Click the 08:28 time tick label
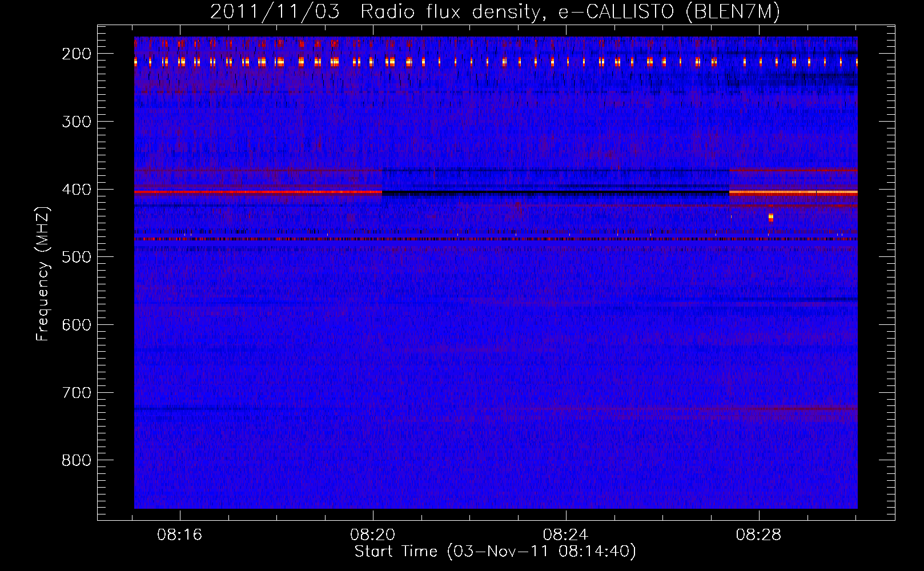 point(758,535)
